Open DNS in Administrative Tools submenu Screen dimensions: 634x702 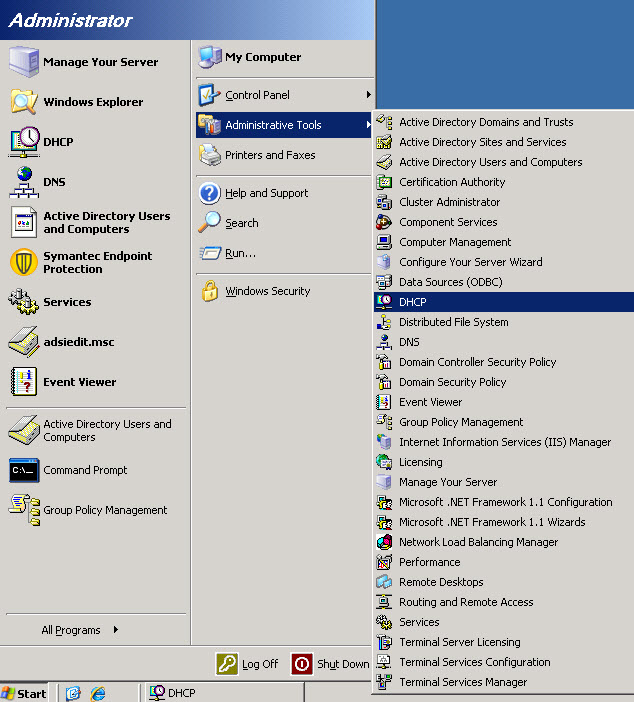(x=504, y=342)
